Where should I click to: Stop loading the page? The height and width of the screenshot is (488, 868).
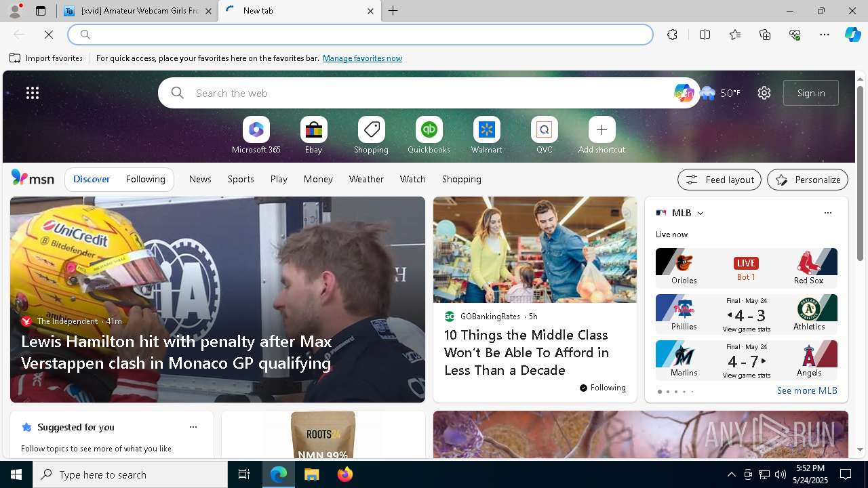pyautogui.click(x=49, y=35)
